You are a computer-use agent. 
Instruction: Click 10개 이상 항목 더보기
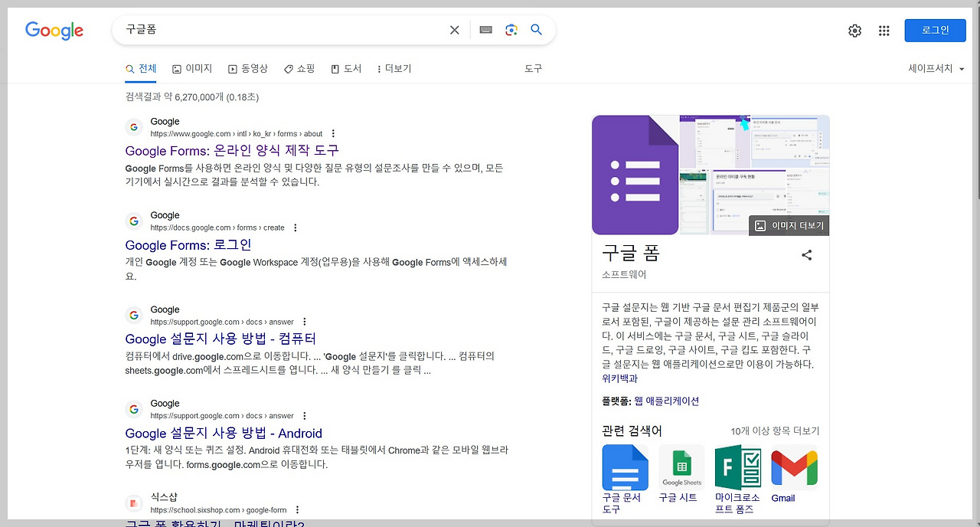(x=775, y=431)
